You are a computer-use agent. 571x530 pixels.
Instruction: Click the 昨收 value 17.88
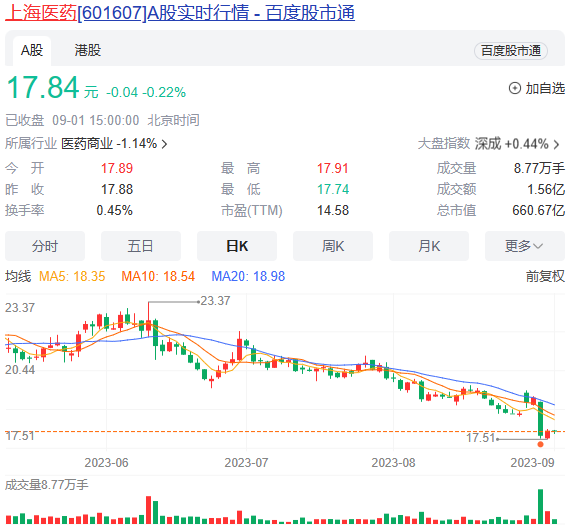click(x=117, y=189)
